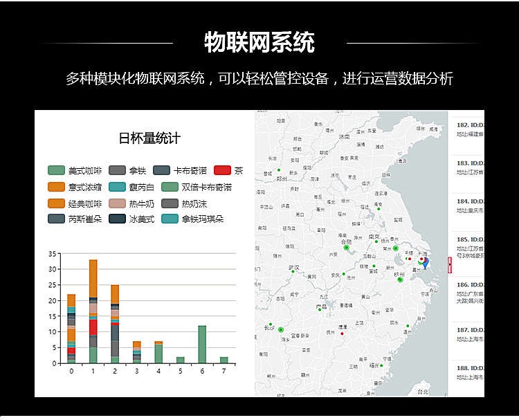Toggle the 馥芮白 legend series
Image resolution: width=519 pixels, height=420 pixels.
pos(131,187)
